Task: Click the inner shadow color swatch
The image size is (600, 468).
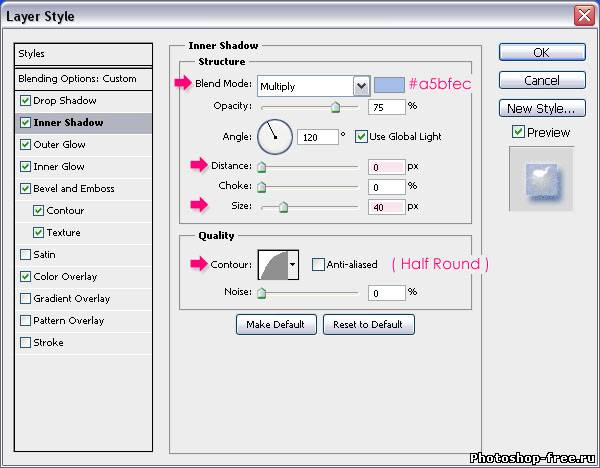Action: (x=390, y=86)
